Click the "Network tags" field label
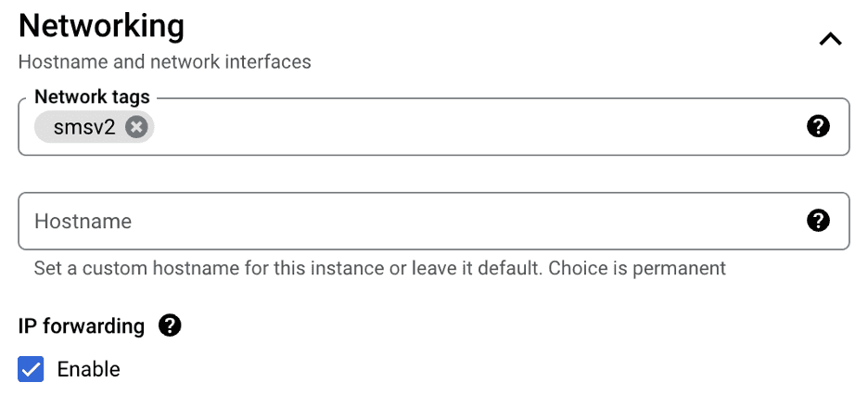This screenshot has height=408, width=868. (92, 96)
